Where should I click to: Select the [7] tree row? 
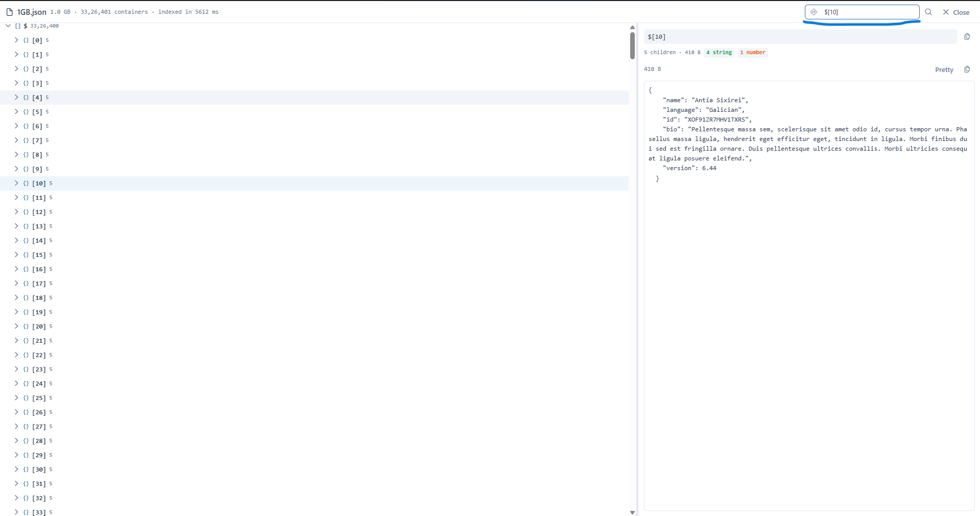tap(314, 140)
